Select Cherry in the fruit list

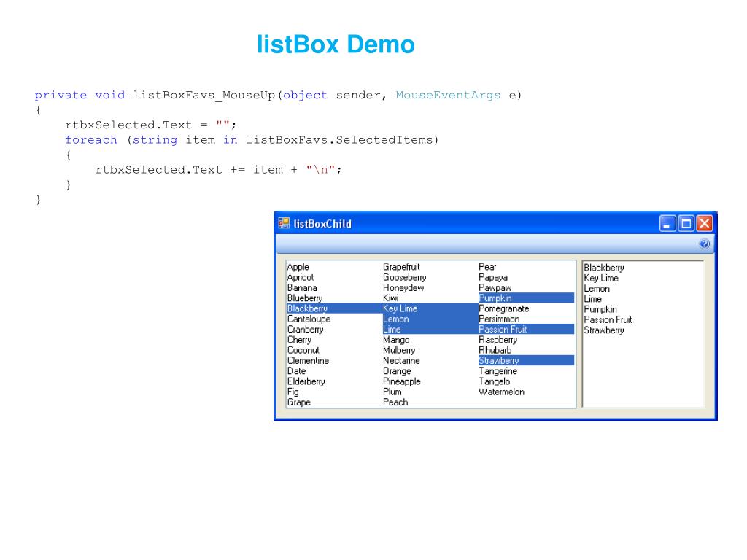[299, 340]
